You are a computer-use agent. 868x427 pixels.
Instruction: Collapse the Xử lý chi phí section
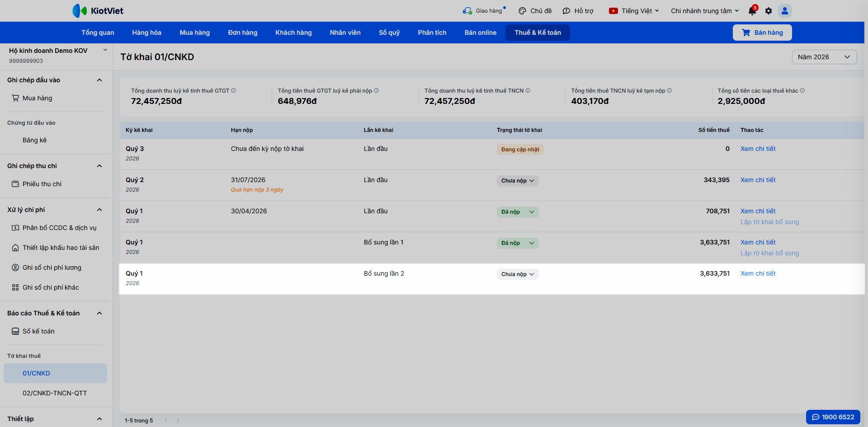tap(99, 210)
